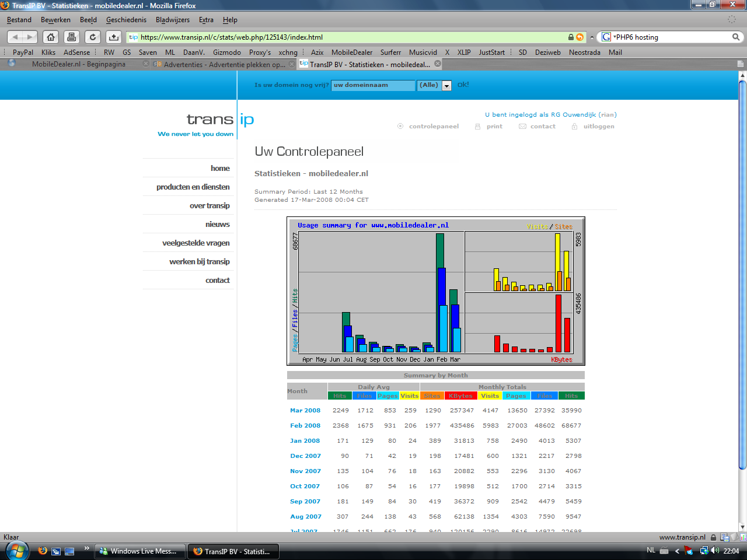Image resolution: width=747 pixels, height=560 pixels.
Task: Click the padlock security icon in address bar
Action: click(571, 37)
